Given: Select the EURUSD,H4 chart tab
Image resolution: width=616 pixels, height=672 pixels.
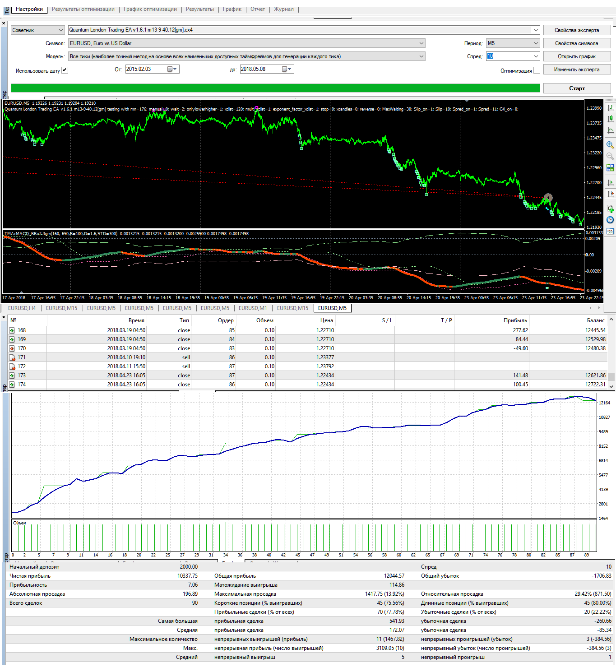Looking at the screenshot, I should click(22, 308).
